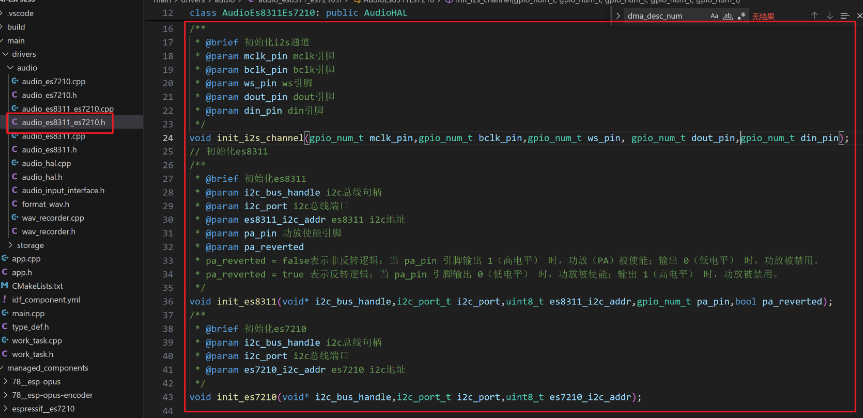
Task: Click line number 36 in gutter
Action: pyautogui.click(x=168, y=302)
